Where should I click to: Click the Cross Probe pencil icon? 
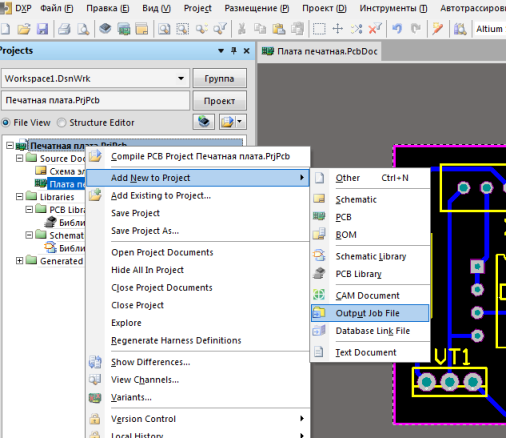[438, 29]
